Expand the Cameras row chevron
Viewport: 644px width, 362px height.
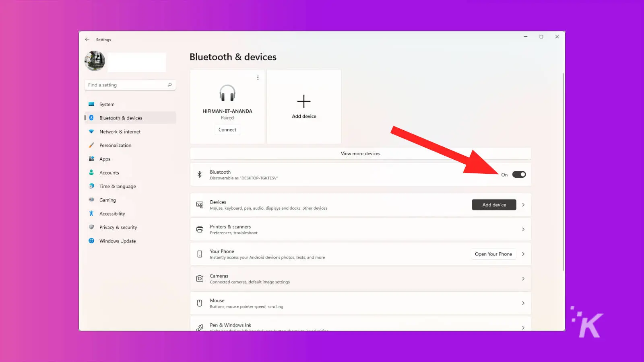[x=523, y=278]
